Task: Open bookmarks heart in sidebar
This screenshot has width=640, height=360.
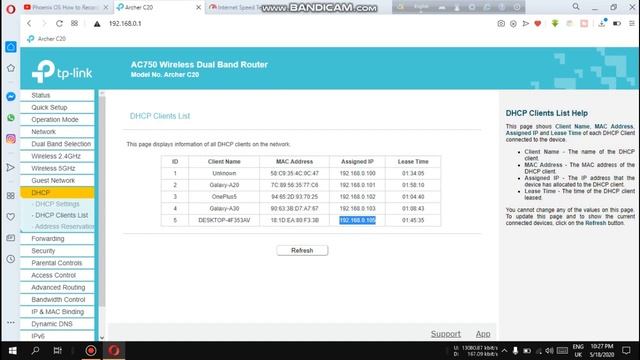Action: 11,217
